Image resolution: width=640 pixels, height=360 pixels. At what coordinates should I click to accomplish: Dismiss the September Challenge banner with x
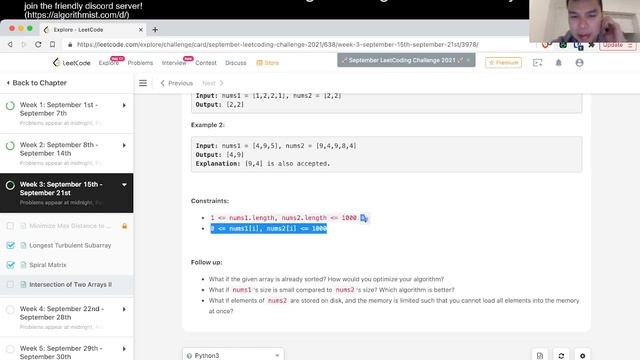[469, 60]
